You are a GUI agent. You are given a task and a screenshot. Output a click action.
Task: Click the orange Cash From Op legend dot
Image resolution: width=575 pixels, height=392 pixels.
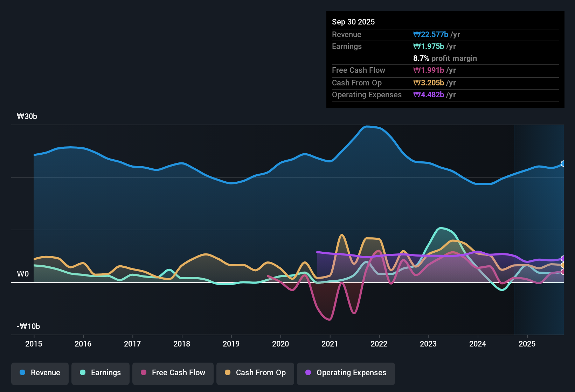228,373
